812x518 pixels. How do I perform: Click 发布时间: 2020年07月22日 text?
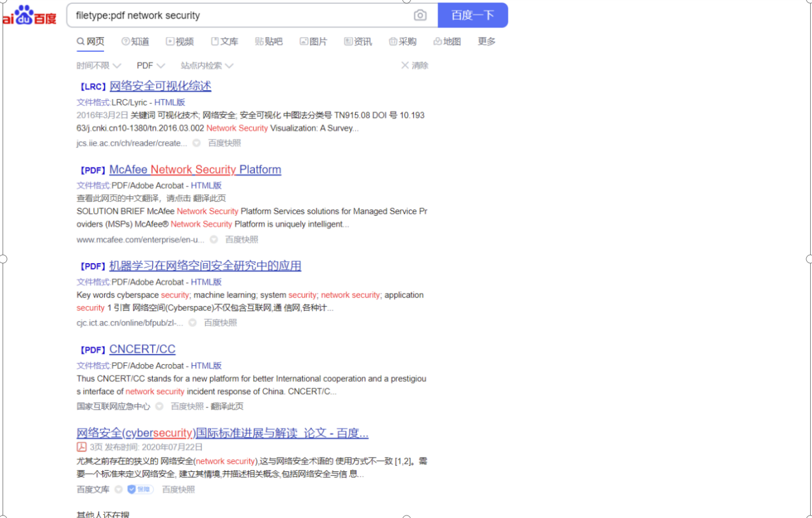[154, 447]
